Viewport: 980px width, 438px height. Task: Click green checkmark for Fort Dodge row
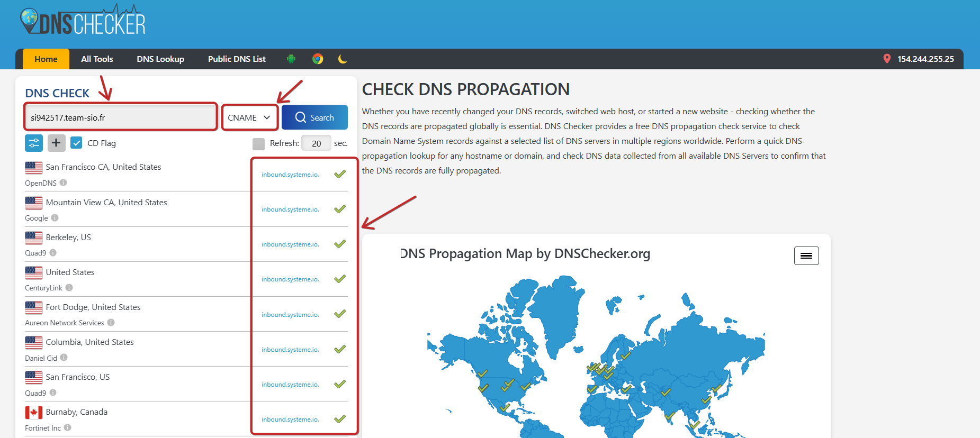coord(340,314)
